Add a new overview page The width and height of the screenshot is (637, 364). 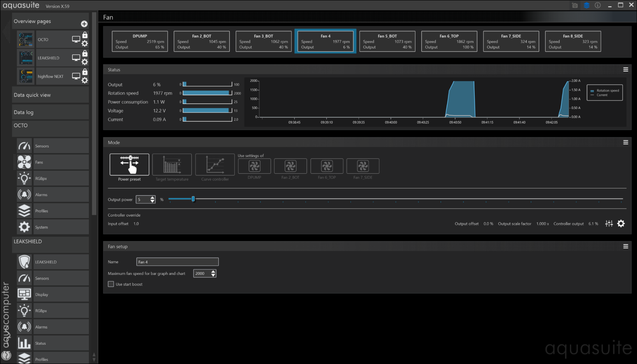coord(84,24)
